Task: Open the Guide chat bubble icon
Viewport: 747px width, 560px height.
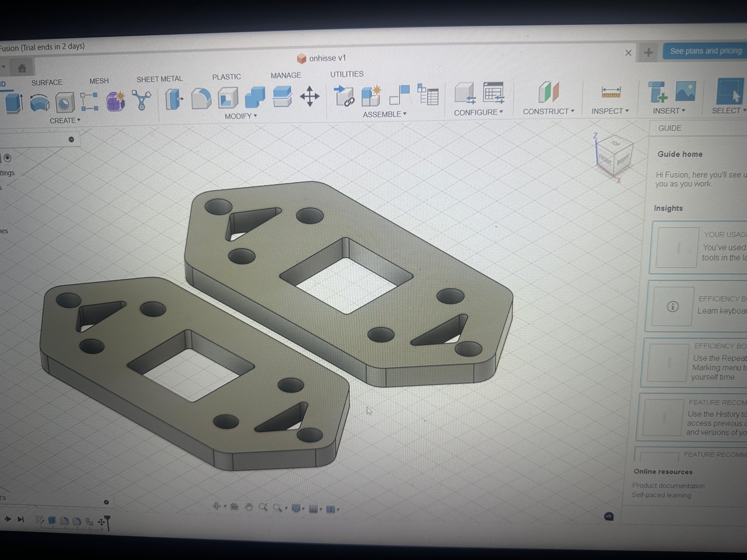Action: click(x=609, y=516)
